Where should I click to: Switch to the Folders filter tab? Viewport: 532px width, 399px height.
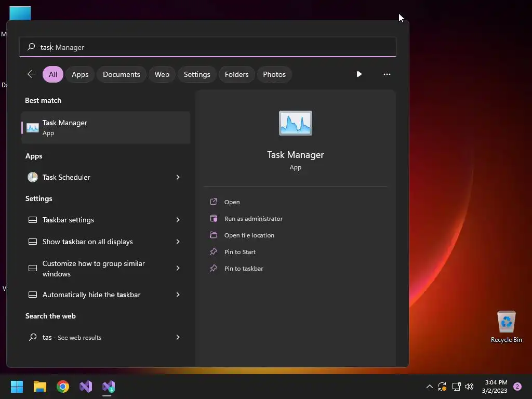[x=236, y=74]
